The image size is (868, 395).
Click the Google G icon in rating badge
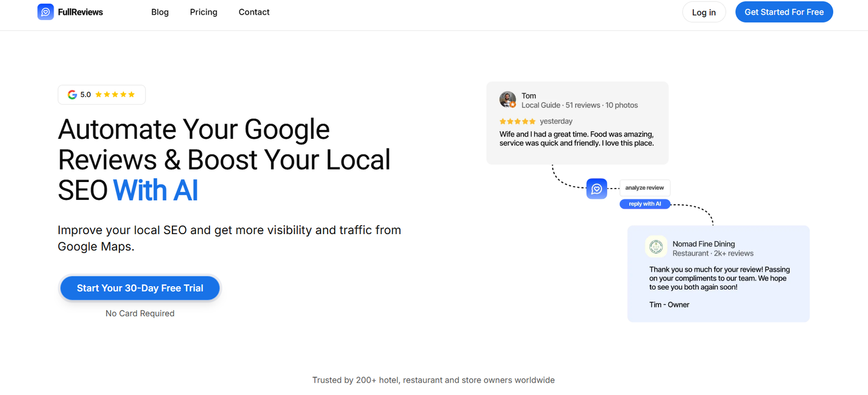click(72, 95)
